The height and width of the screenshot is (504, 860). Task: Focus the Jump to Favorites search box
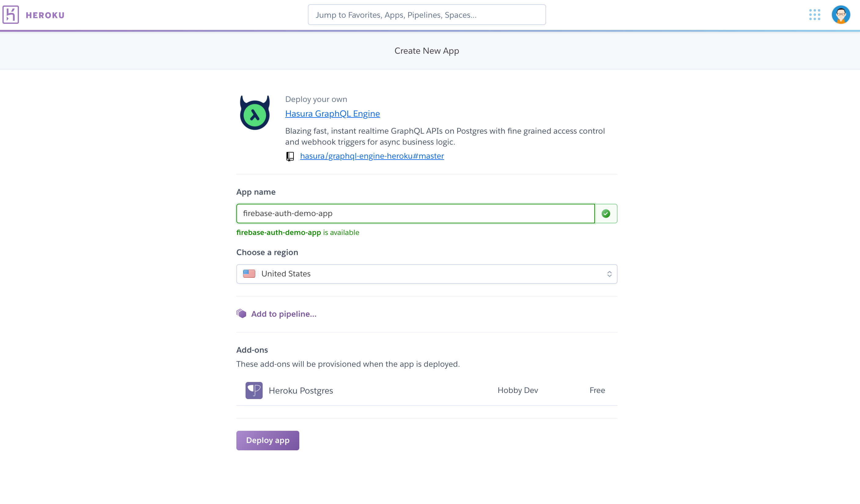pyautogui.click(x=427, y=15)
